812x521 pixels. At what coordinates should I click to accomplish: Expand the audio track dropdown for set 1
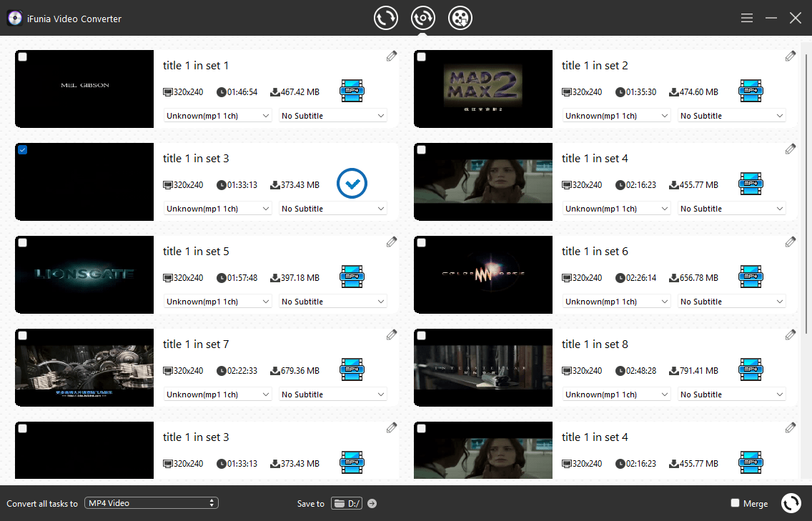tap(218, 116)
